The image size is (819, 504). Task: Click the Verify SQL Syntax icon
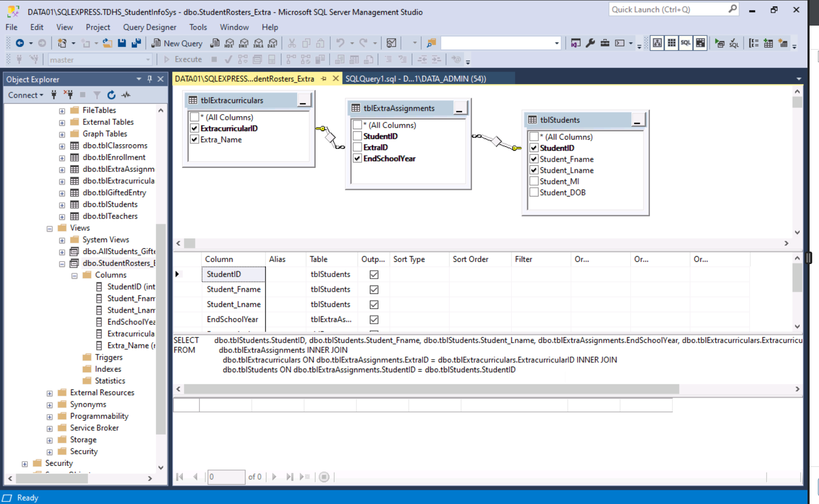coord(734,43)
